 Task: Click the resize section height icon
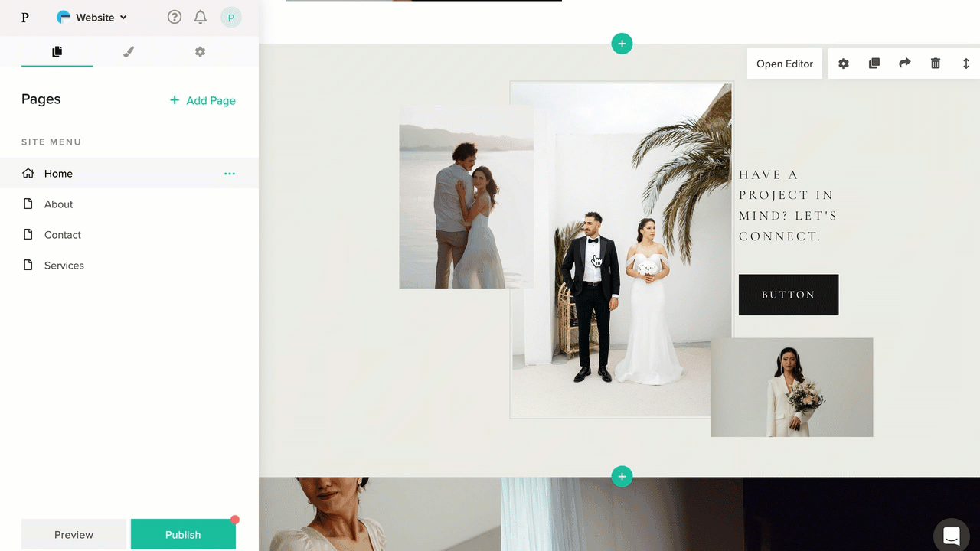965,64
